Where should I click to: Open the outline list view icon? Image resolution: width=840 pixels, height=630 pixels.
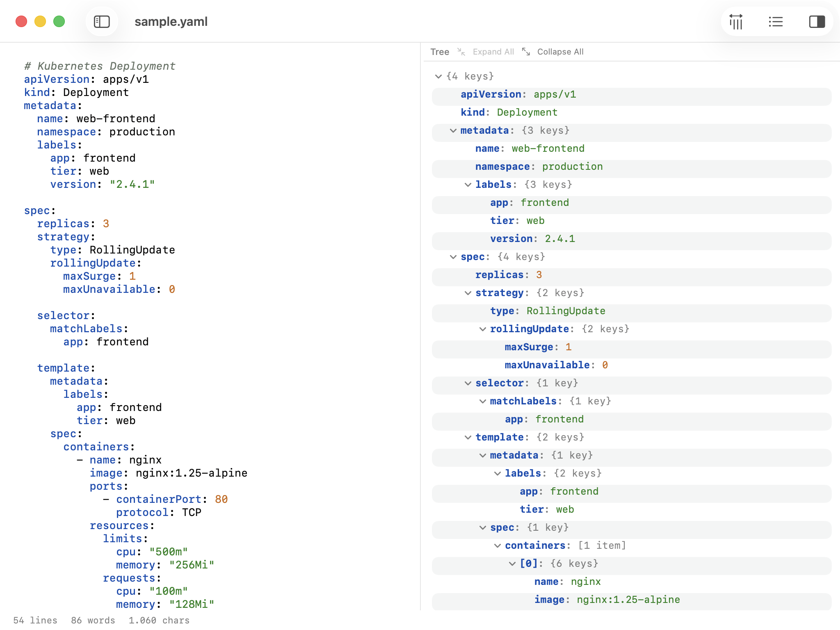point(776,21)
